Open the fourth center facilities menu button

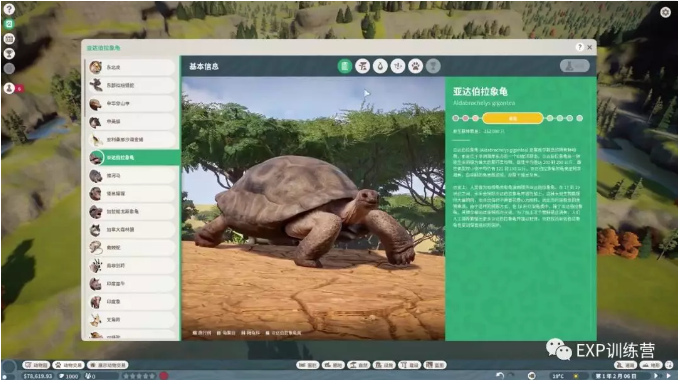[384, 365]
